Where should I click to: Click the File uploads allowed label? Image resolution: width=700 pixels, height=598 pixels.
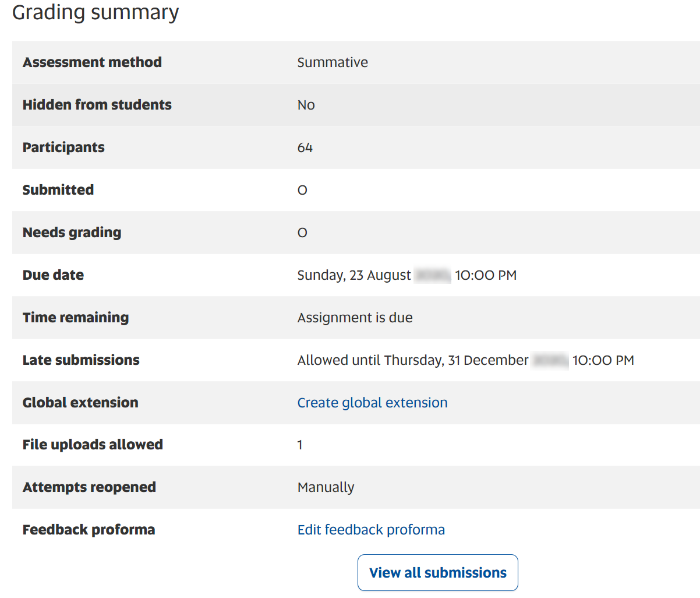[93, 444]
